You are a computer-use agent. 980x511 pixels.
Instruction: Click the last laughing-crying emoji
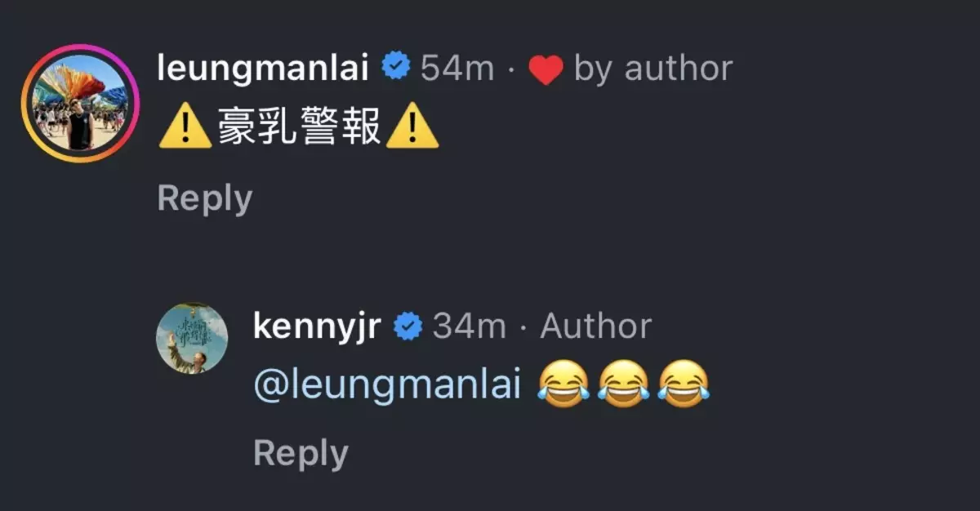click(684, 384)
